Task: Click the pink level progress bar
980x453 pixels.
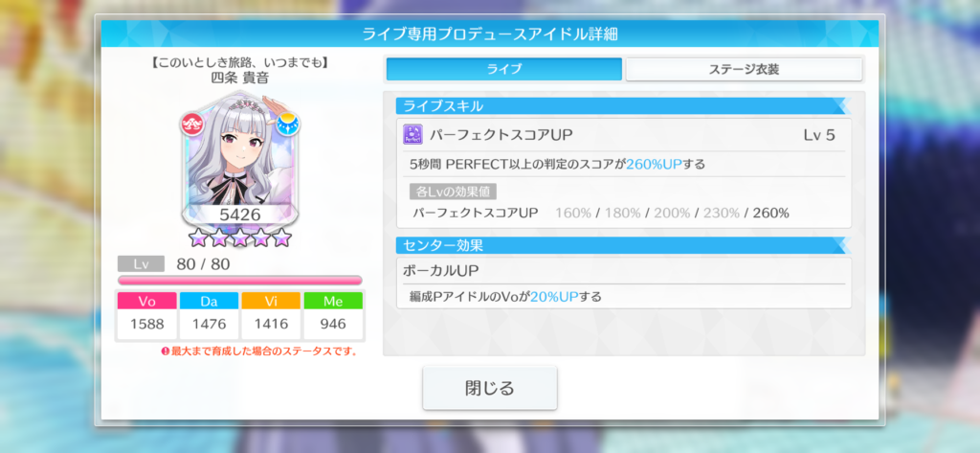Action: (240, 281)
